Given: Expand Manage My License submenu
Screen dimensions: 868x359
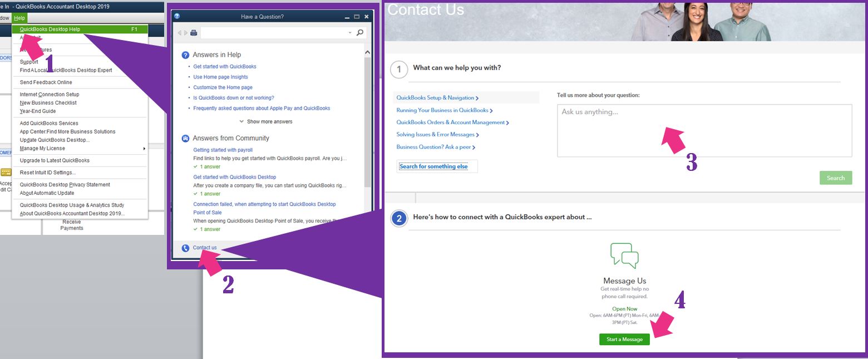Looking at the screenshot, I should click(x=80, y=149).
